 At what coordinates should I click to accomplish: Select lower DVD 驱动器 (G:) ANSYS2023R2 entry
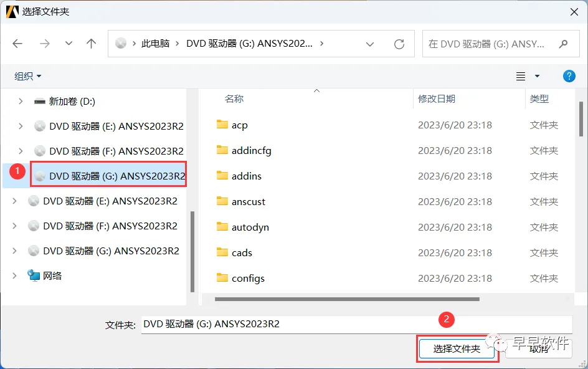[111, 251]
